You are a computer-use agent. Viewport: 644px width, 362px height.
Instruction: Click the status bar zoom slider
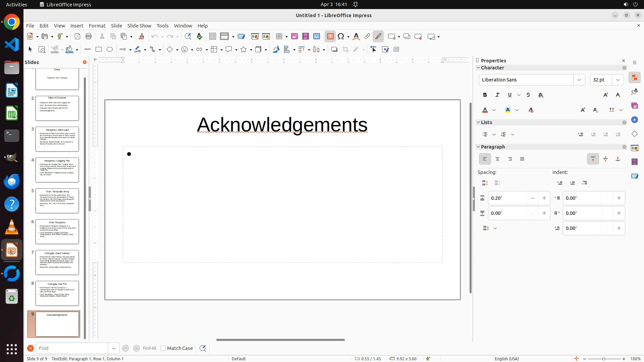pyautogui.click(x=604, y=359)
